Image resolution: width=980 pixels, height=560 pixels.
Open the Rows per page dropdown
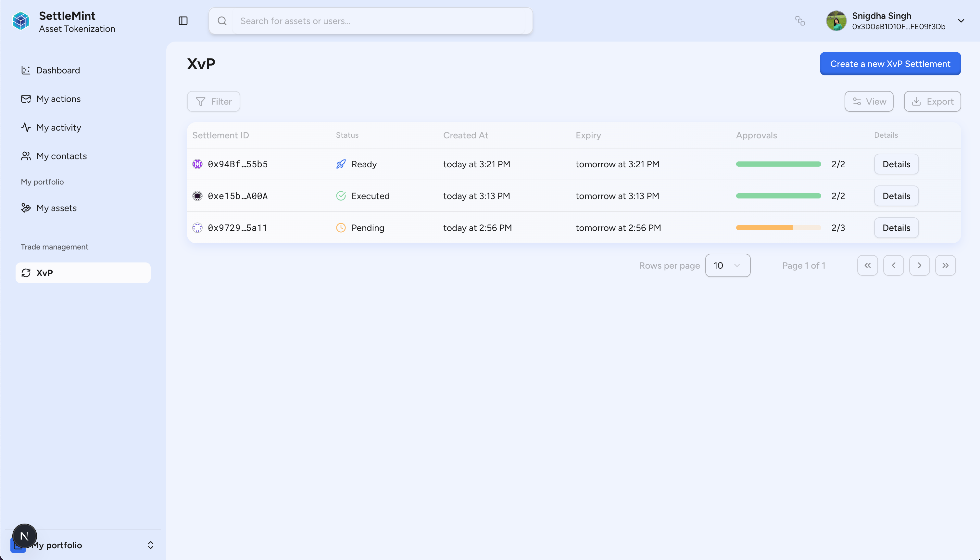tap(727, 265)
